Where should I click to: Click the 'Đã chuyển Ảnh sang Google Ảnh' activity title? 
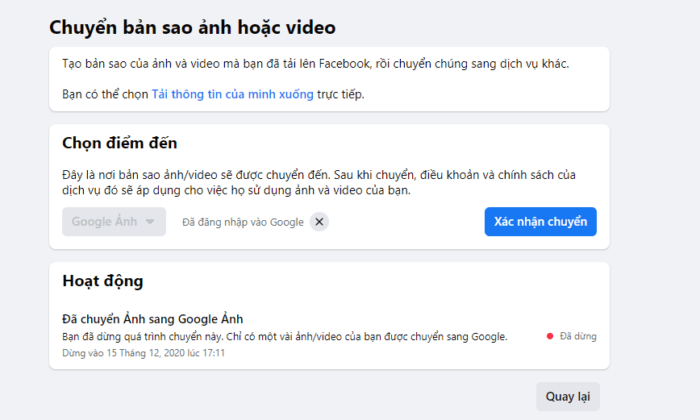pyautogui.click(x=153, y=319)
